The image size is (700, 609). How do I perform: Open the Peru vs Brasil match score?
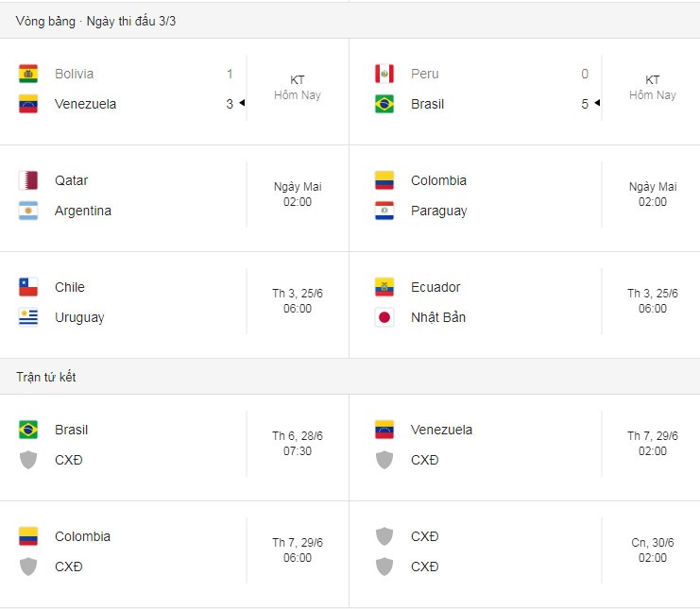(524, 92)
